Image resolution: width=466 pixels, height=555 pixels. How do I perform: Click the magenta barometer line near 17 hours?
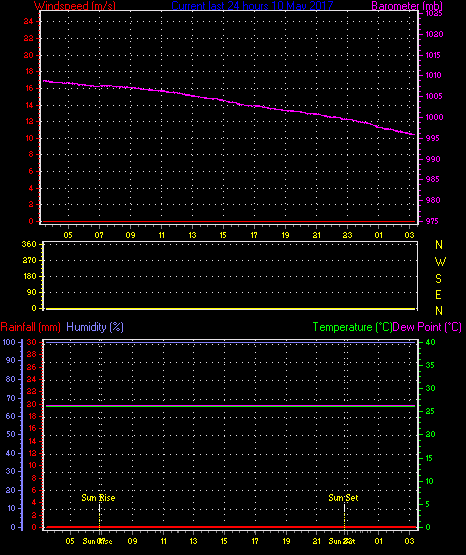click(254, 105)
